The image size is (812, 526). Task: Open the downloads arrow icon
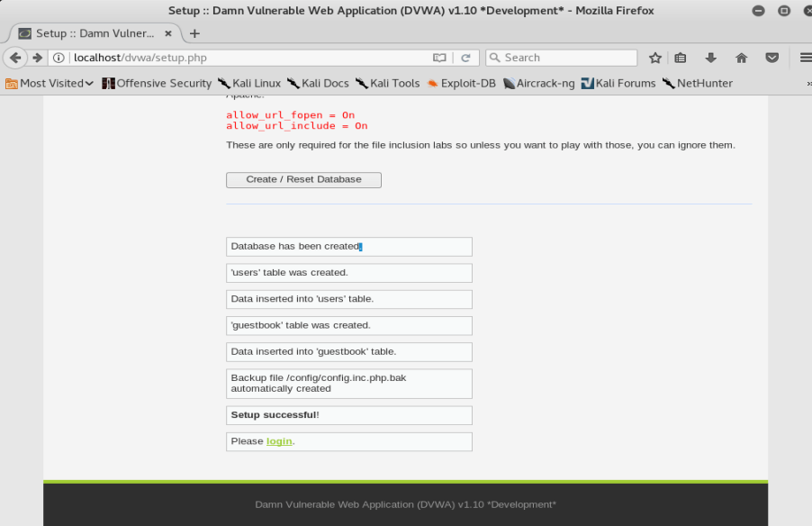(x=710, y=58)
